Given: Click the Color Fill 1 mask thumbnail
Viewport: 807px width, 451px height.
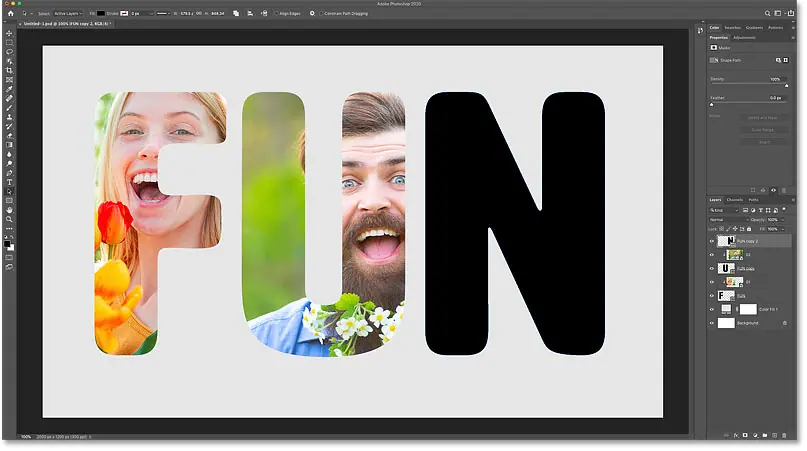Looking at the screenshot, I should [x=748, y=309].
